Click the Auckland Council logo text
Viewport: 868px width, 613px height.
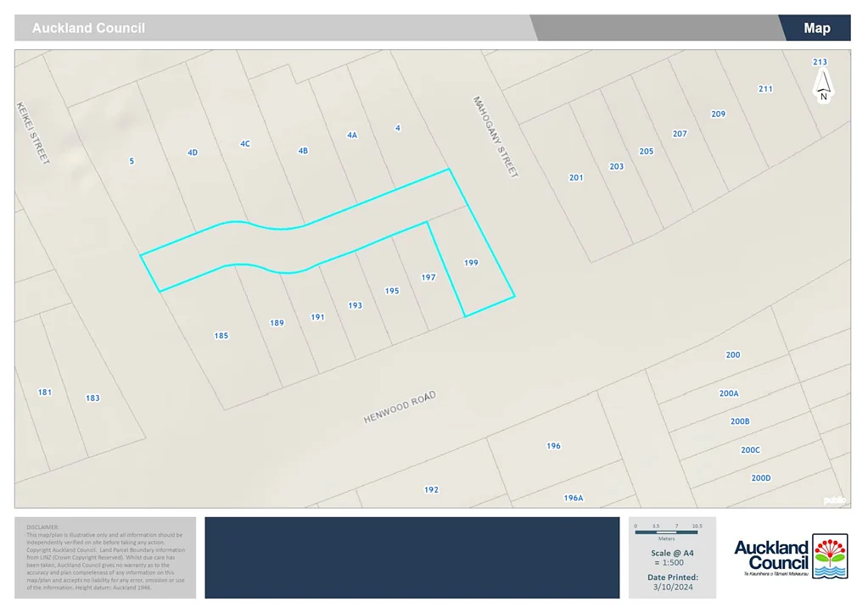[x=770, y=555]
